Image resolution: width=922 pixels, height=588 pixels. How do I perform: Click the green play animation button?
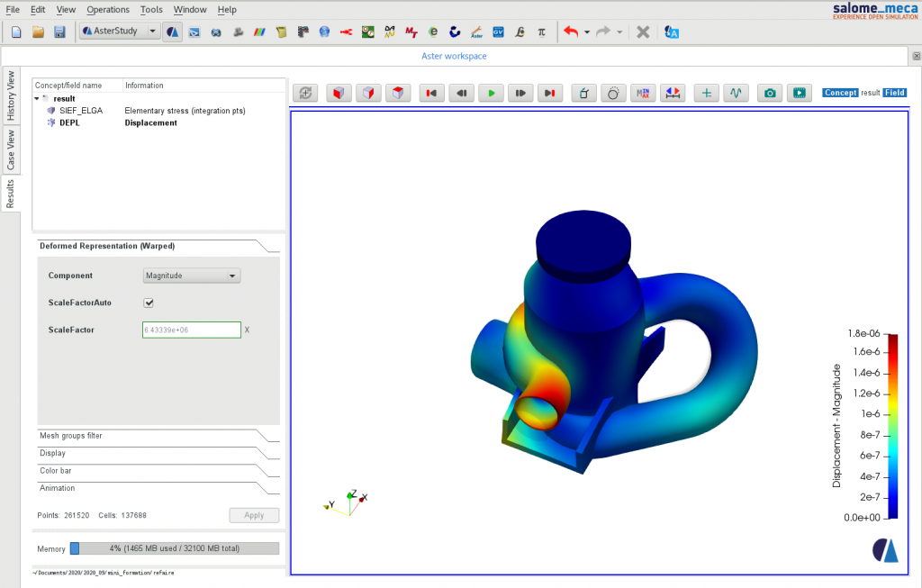(x=491, y=93)
